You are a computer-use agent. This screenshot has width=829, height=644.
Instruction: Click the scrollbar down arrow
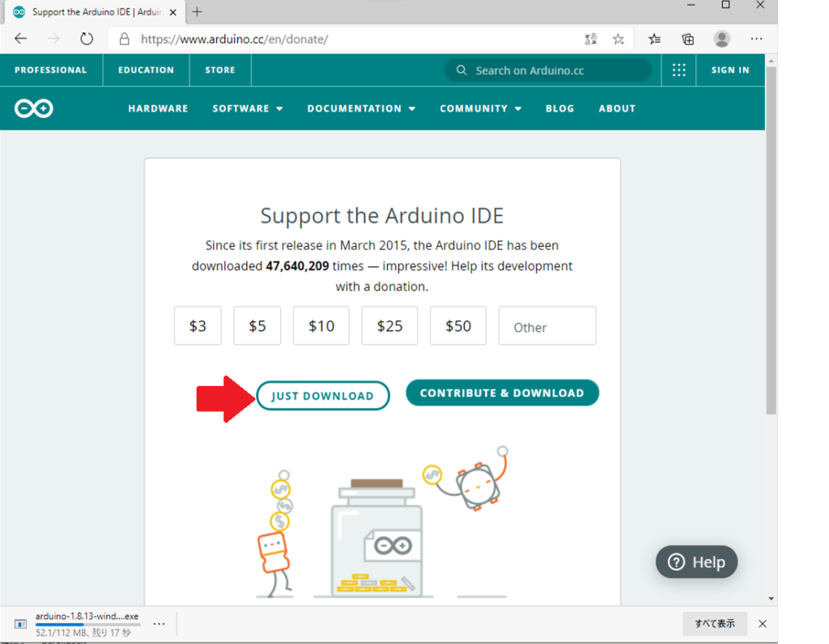[x=771, y=599]
